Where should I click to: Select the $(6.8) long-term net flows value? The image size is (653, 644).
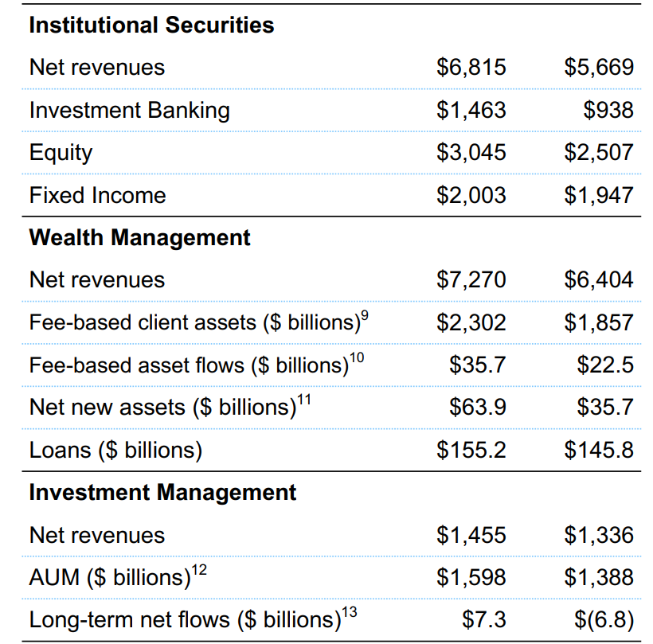tap(604, 620)
